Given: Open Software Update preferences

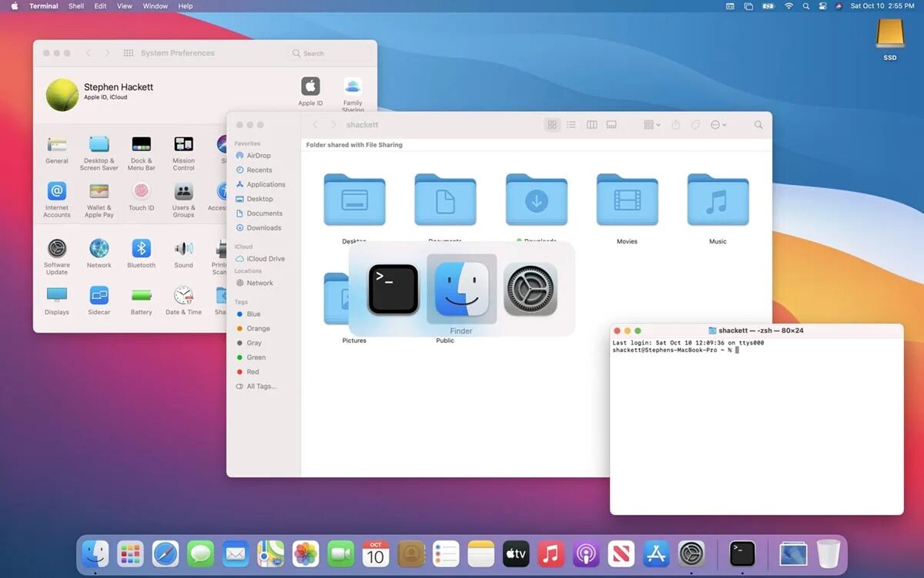Looking at the screenshot, I should tap(57, 257).
